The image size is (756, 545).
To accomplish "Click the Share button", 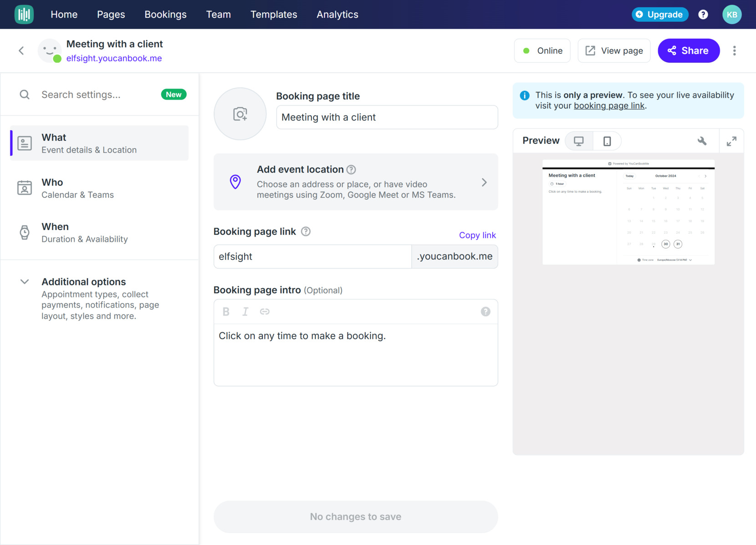I will tap(689, 51).
